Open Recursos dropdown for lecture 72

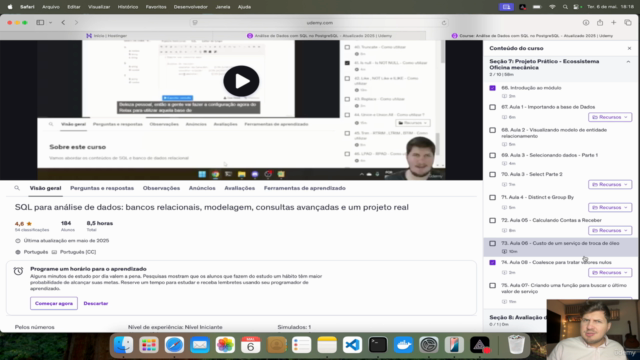(x=610, y=231)
